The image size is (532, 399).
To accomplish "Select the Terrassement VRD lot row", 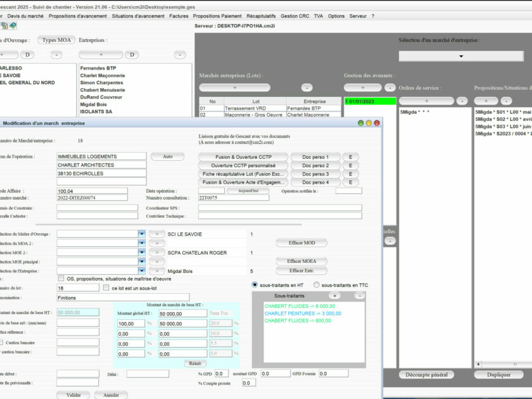I will (x=270, y=108).
